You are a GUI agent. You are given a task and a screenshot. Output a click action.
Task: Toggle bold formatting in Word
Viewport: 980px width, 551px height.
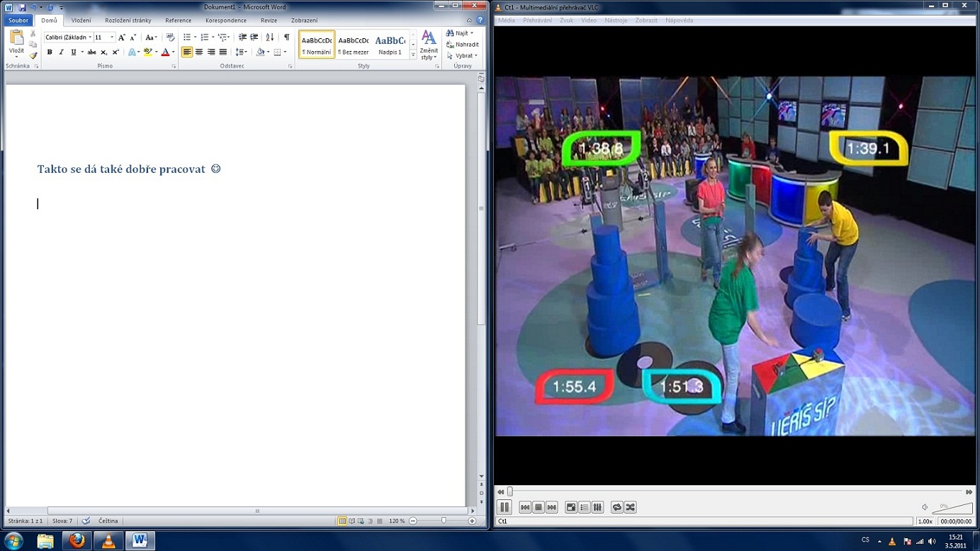click(x=50, y=52)
